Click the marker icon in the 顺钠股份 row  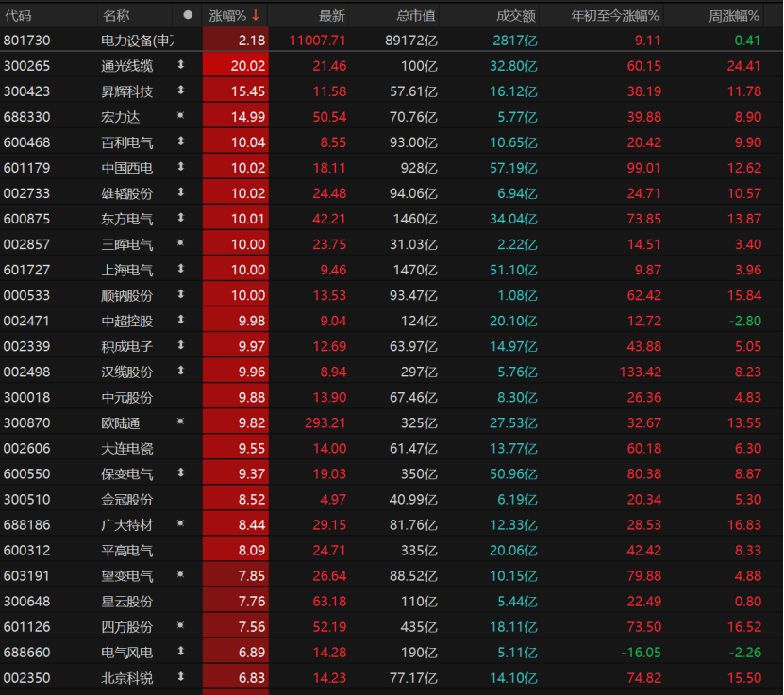click(181, 294)
